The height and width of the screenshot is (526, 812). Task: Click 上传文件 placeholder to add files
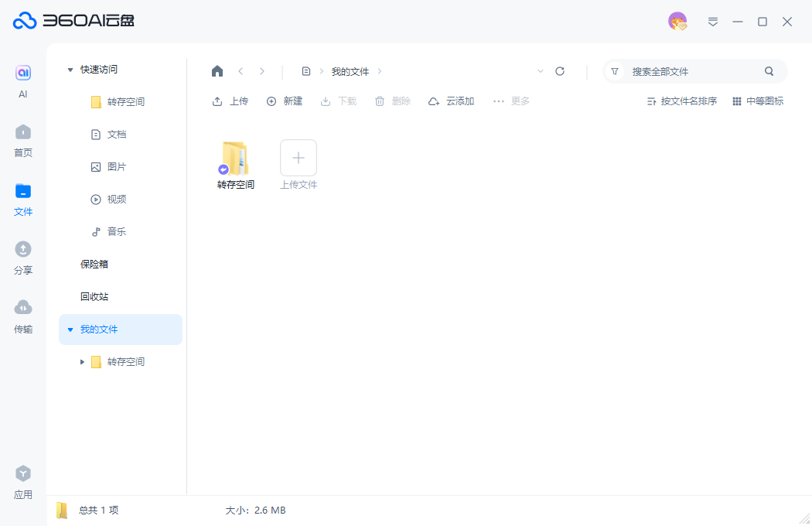click(298, 158)
